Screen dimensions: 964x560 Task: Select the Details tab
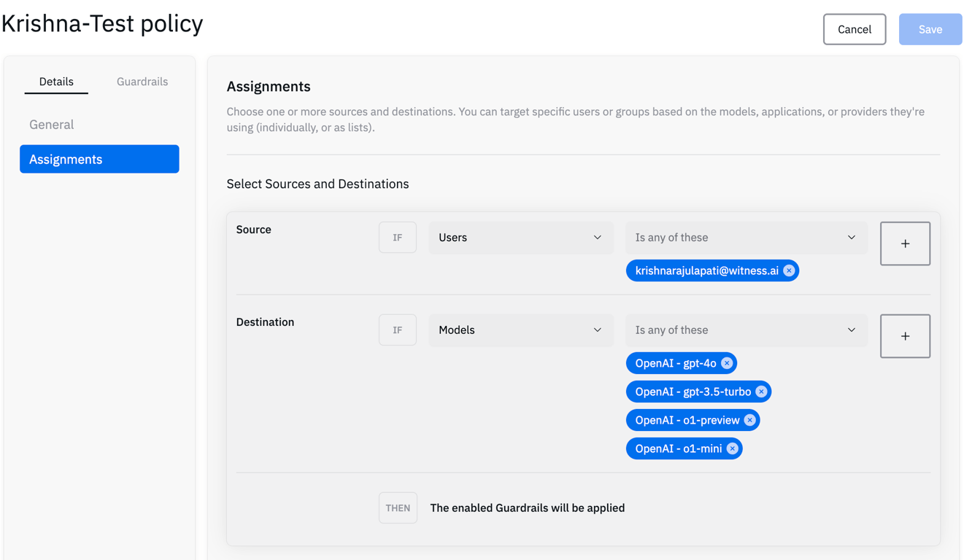click(56, 82)
